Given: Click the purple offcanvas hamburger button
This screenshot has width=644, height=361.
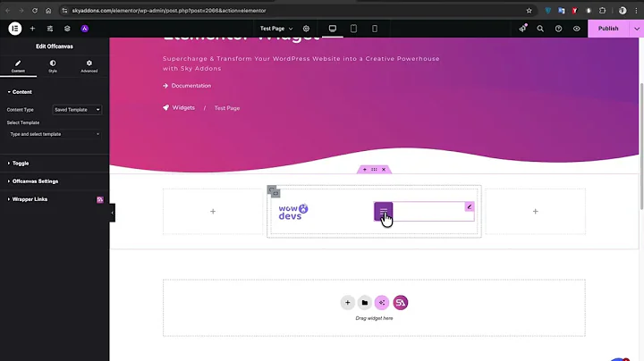Looking at the screenshot, I should click(x=383, y=211).
